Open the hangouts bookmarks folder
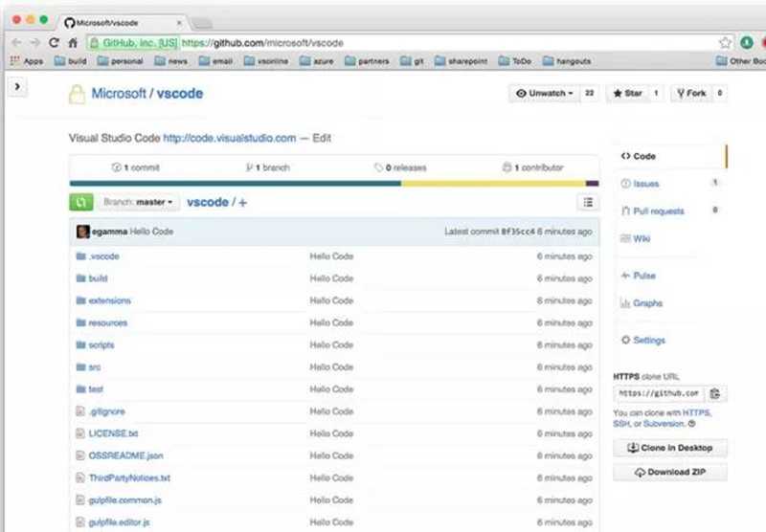Image resolution: width=766 pixels, height=532 pixels. [567, 61]
